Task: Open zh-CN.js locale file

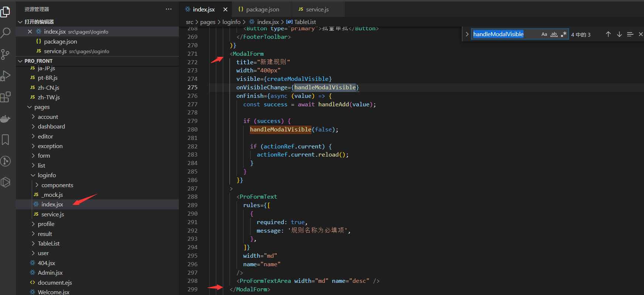Action: pyautogui.click(x=98, y=88)
